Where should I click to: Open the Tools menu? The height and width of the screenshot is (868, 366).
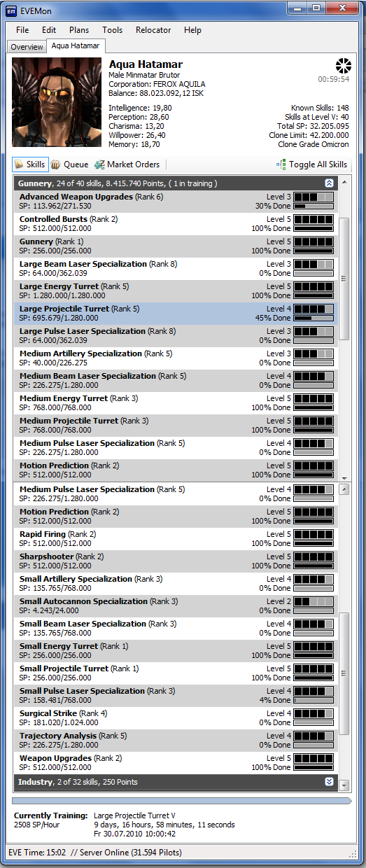pyautogui.click(x=112, y=30)
